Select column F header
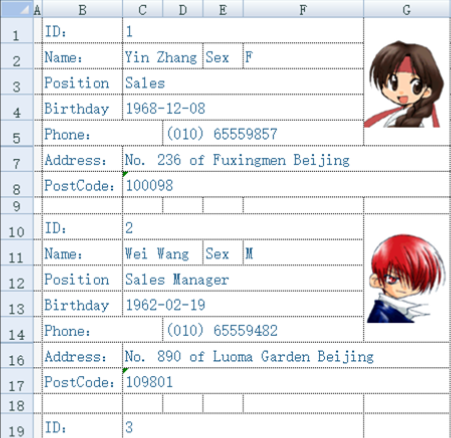 point(303,9)
